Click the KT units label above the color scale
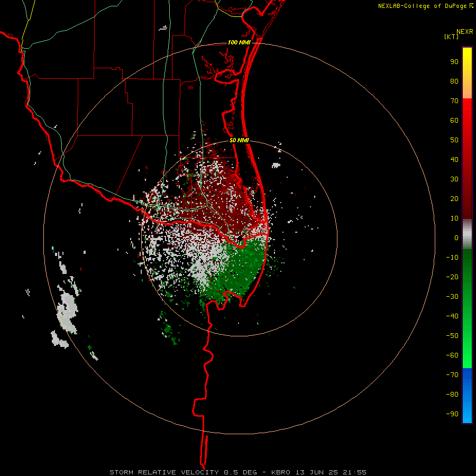Screen dimensions: 476x476 click(x=451, y=36)
